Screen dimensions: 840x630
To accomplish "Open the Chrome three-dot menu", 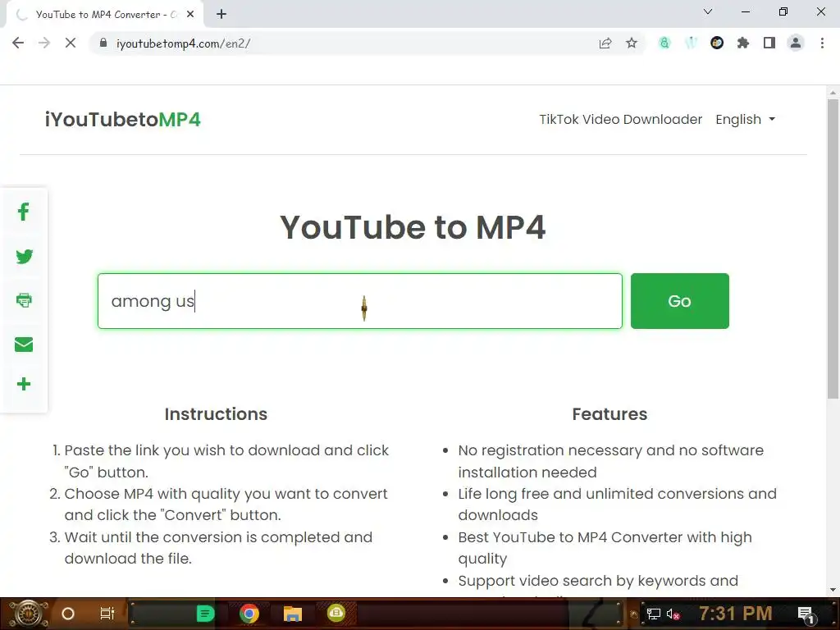I will tap(822, 43).
